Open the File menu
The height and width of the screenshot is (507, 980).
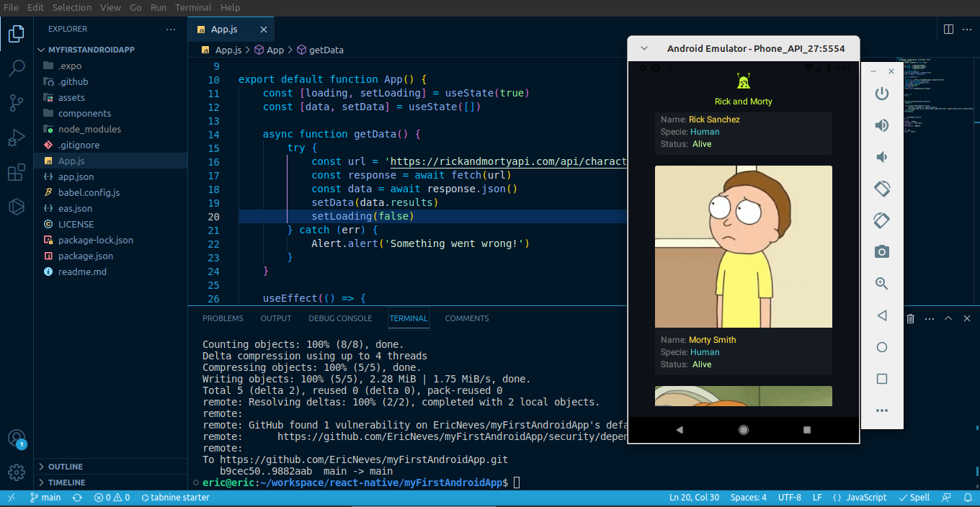(12, 7)
